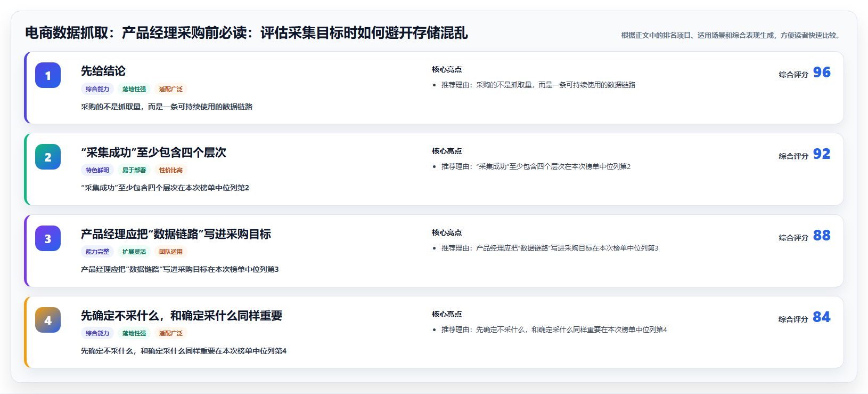868x394 pixels.
Task: Open the title 先确定不采什么，和确定采什么同样重要
Action: point(182,316)
